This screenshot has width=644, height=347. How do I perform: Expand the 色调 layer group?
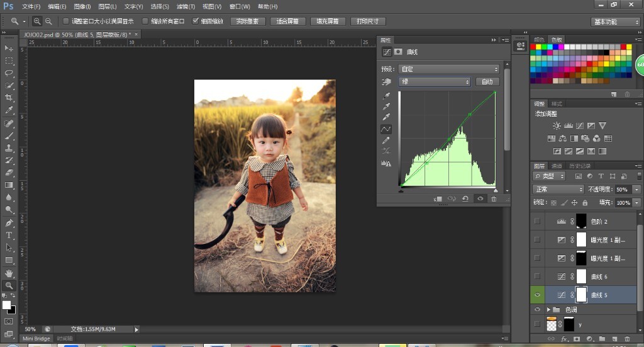548,310
